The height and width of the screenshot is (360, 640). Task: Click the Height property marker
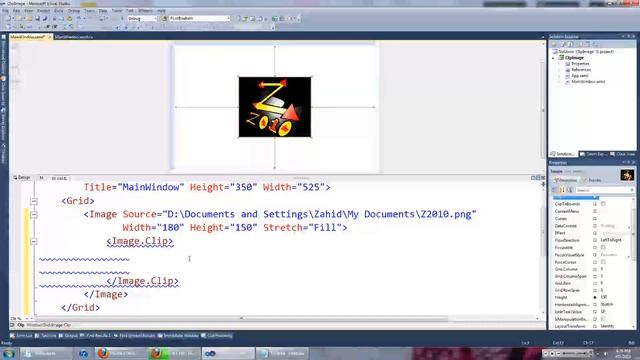point(595,297)
